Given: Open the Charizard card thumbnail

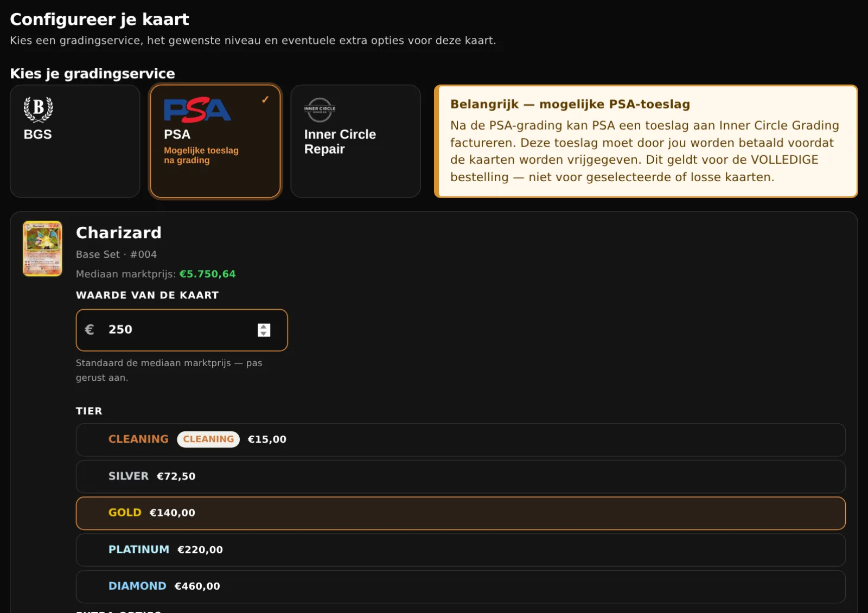Looking at the screenshot, I should pyautogui.click(x=42, y=248).
